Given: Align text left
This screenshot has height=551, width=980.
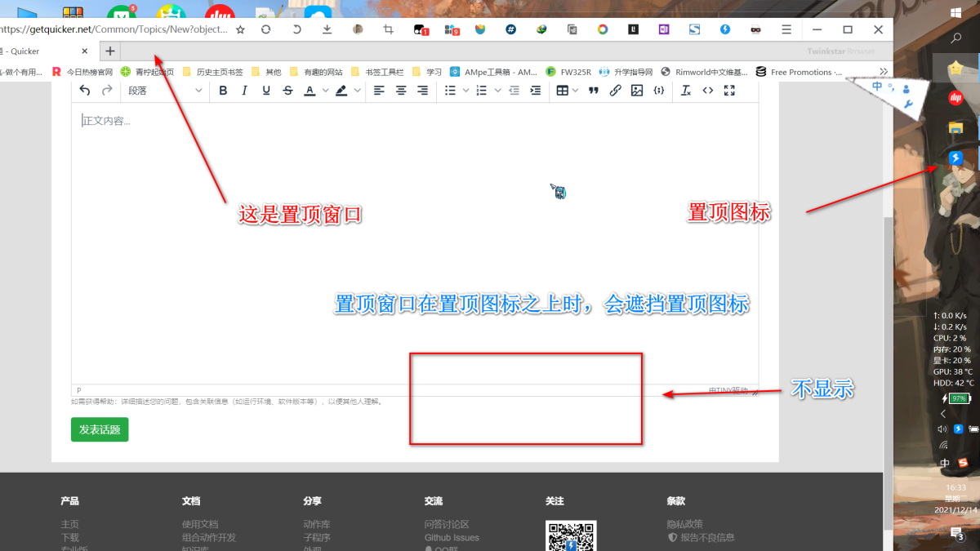Looking at the screenshot, I should pos(379,91).
